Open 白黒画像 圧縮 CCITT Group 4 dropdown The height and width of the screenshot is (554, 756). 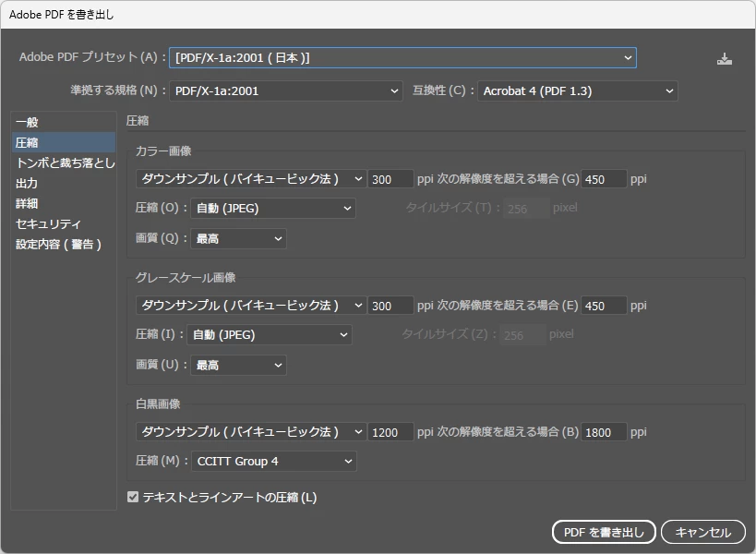274,462
